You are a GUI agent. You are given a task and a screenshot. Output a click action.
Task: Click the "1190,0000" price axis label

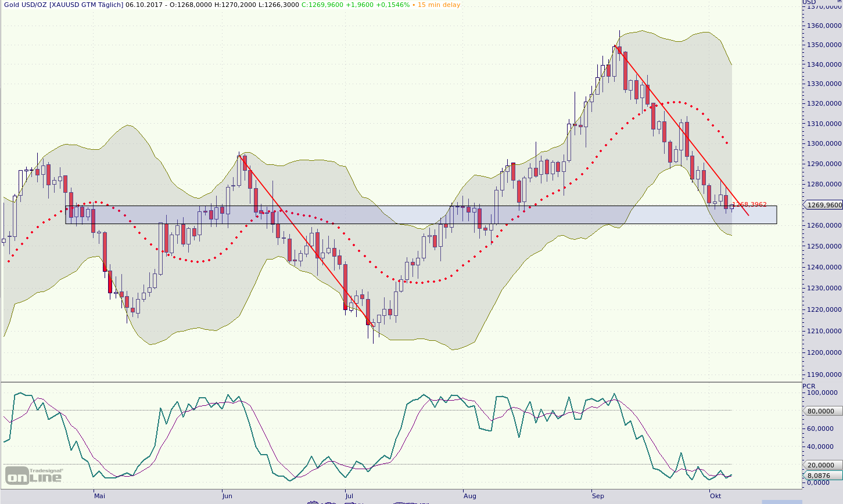point(824,375)
